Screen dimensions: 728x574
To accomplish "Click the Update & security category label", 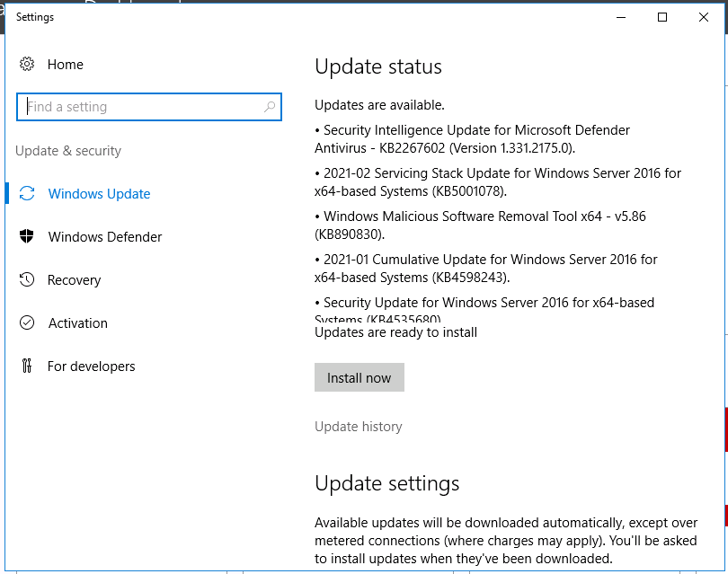I will (x=68, y=151).
